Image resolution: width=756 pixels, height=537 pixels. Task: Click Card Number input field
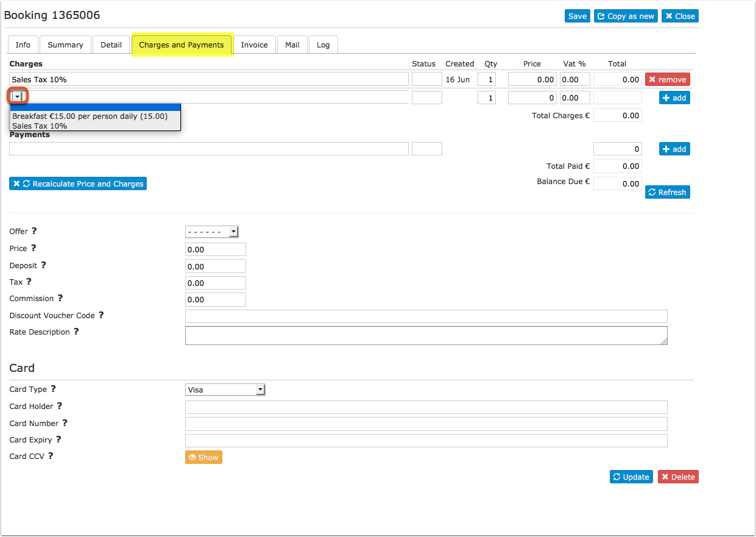click(426, 424)
